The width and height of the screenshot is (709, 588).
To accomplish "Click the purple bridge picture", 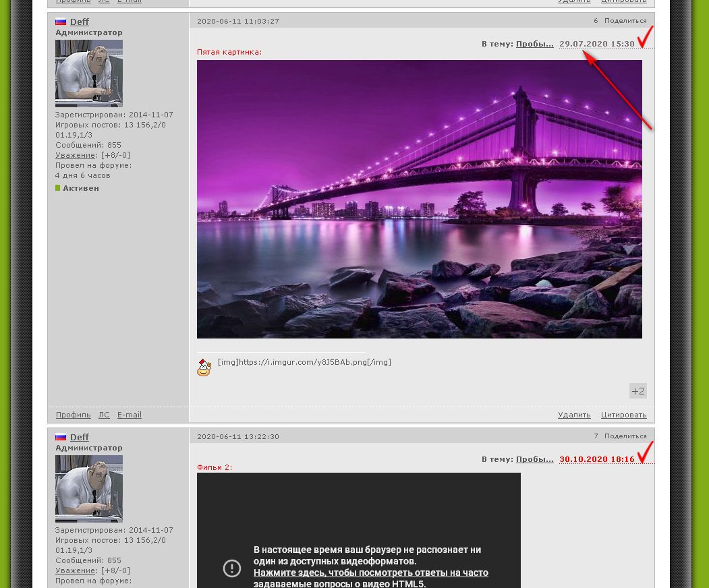I will 419,199.
